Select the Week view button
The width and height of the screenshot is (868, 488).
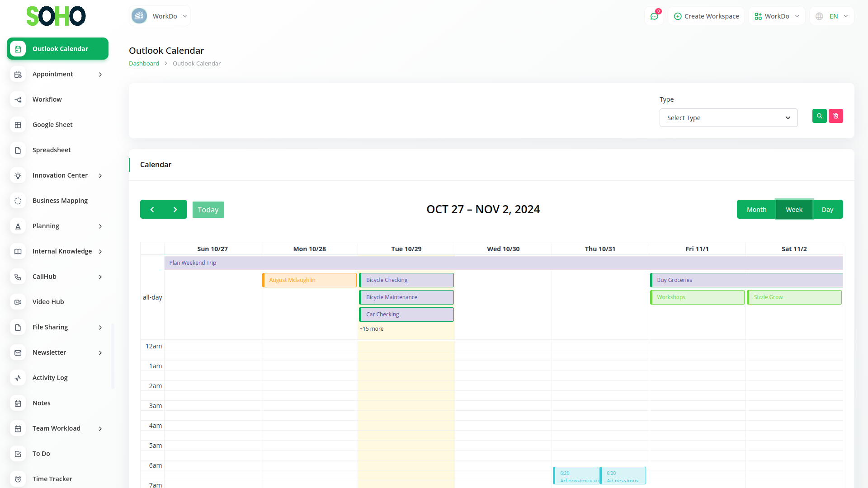pos(794,209)
